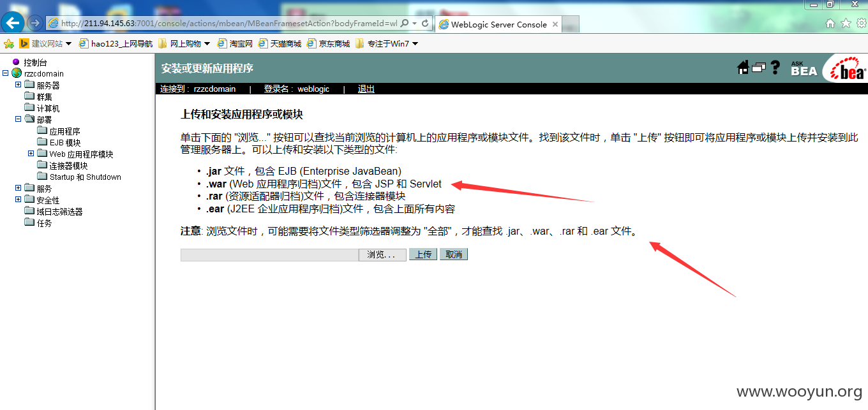Image resolution: width=868 pixels, height=410 pixels.
Task: Open the 群集 folder icon
Action: (x=29, y=96)
